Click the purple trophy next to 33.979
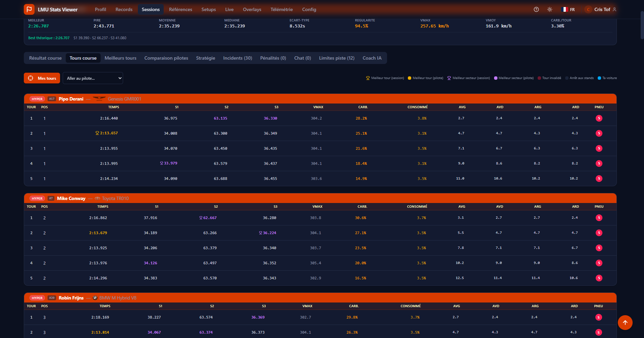The image size is (644, 338). pyautogui.click(x=162, y=163)
